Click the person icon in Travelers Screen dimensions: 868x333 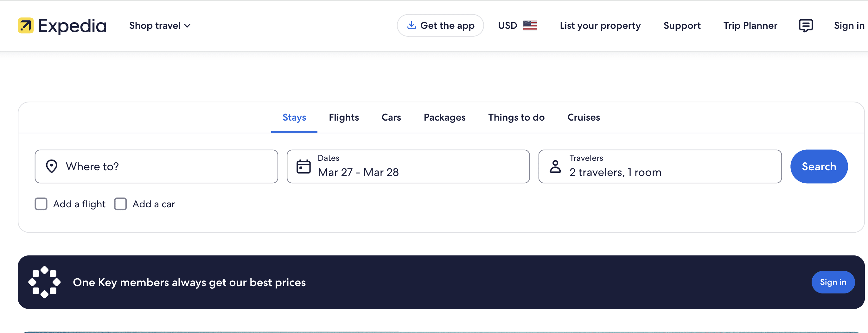555,166
